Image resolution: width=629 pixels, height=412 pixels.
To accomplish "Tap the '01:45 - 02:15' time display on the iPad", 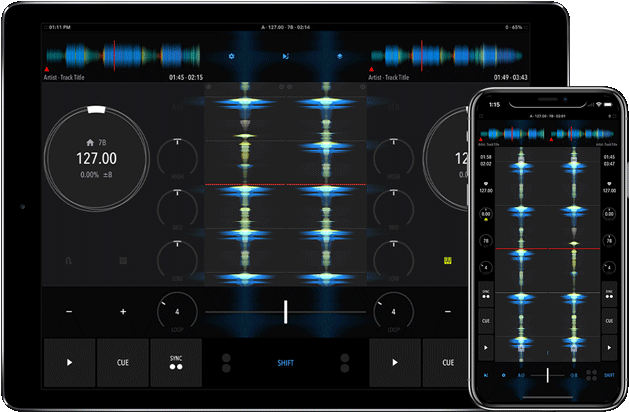I will point(186,77).
